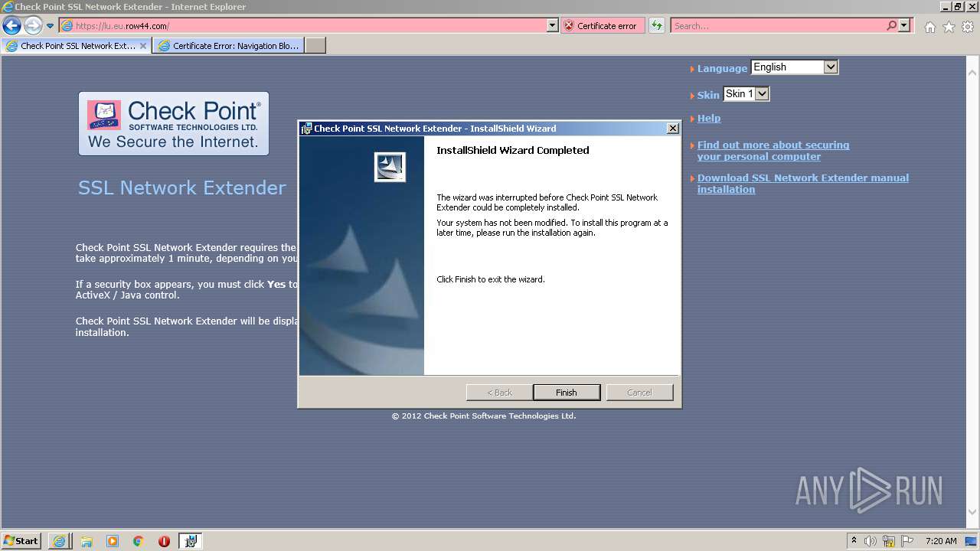Click the Certificate error label

pos(606,26)
